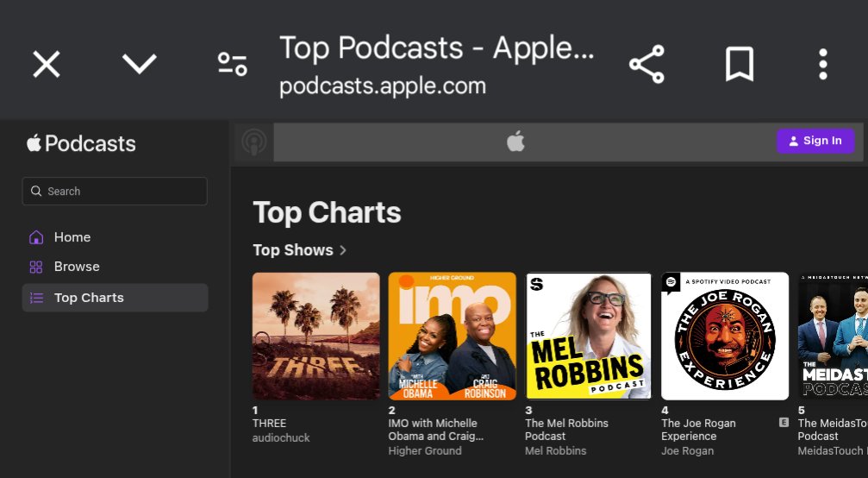868x478 pixels.
Task: Click the Top Charts page heading
Action: point(328,213)
